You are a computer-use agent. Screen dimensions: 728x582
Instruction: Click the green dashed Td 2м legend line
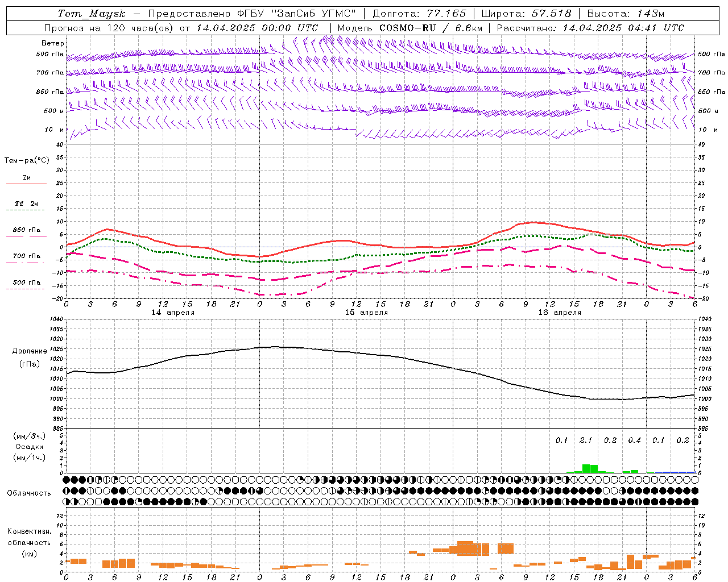click(26, 210)
